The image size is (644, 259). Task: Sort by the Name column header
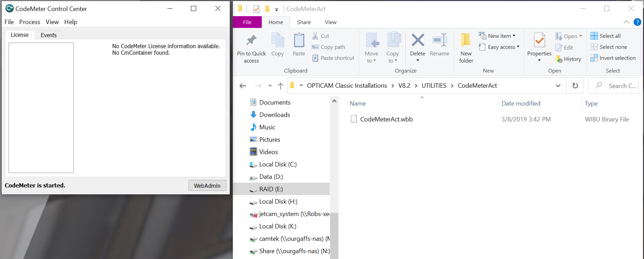click(x=358, y=104)
